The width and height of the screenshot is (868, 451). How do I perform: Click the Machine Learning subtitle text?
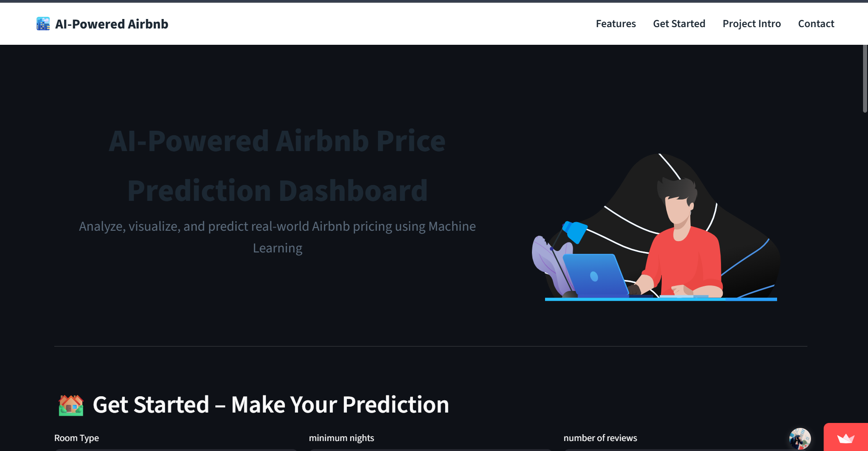[x=277, y=237]
